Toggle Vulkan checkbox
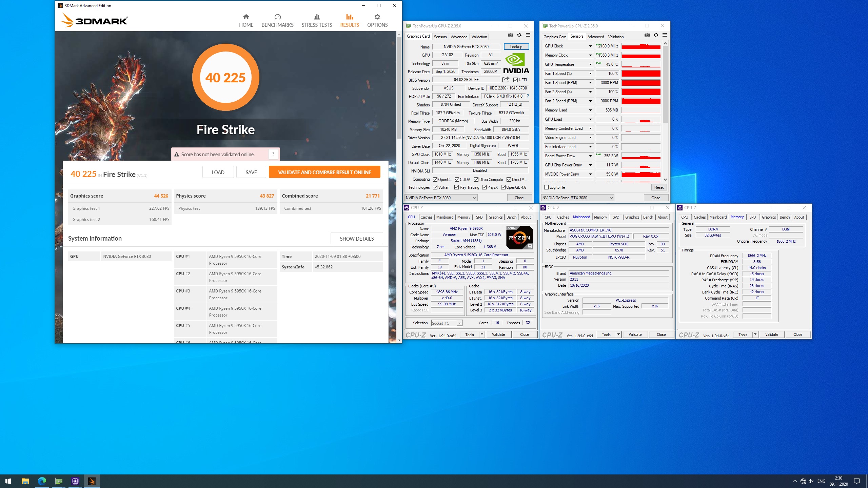The height and width of the screenshot is (488, 868). pyautogui.click(x=435, y=187)
